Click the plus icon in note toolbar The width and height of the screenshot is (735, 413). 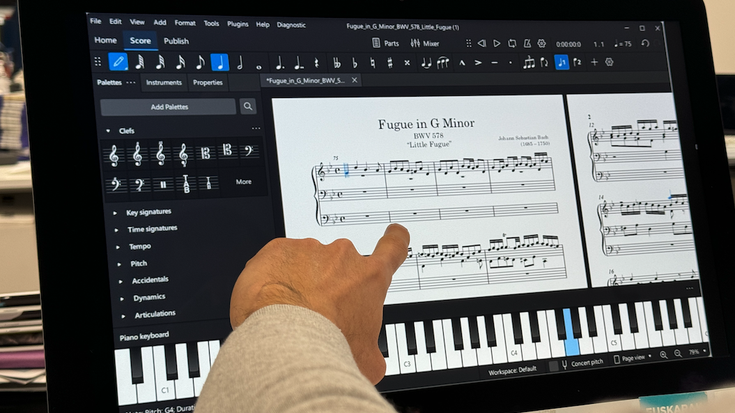pyautogui.click(x=594, y=62)
